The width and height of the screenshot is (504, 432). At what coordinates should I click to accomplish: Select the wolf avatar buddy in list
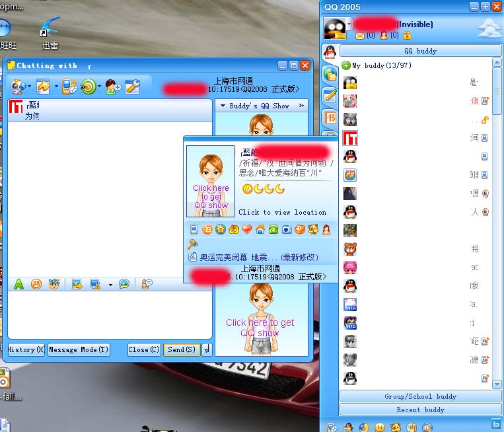350,120
